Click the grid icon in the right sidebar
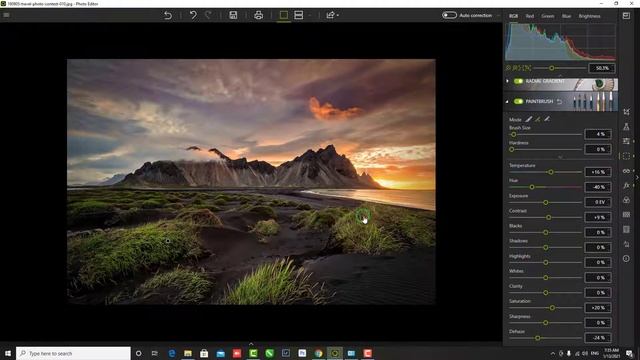This screenshot has height=360, width=640. [626, 215]
